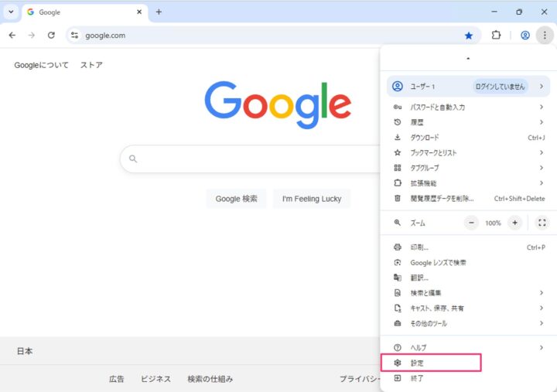Open the tab search dropdown arrow
557x392 pixels.
(11, 12)
